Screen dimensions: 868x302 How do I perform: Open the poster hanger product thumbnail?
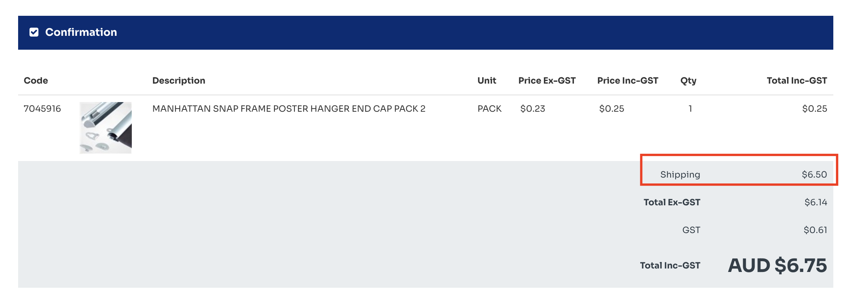pos(106,128)
